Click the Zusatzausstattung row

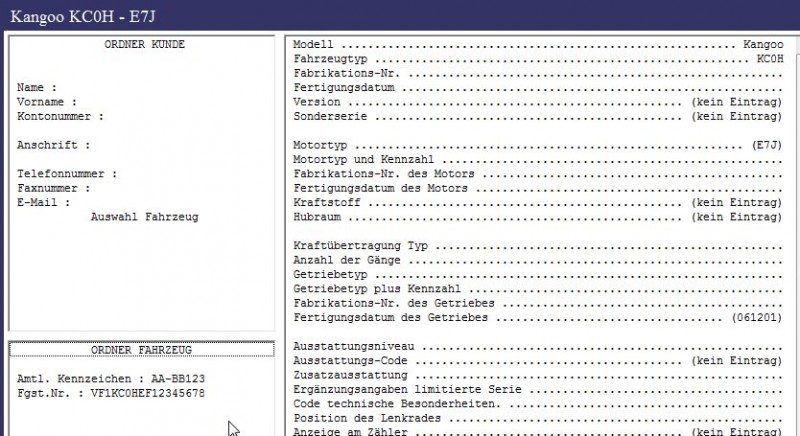coord(538,375)
